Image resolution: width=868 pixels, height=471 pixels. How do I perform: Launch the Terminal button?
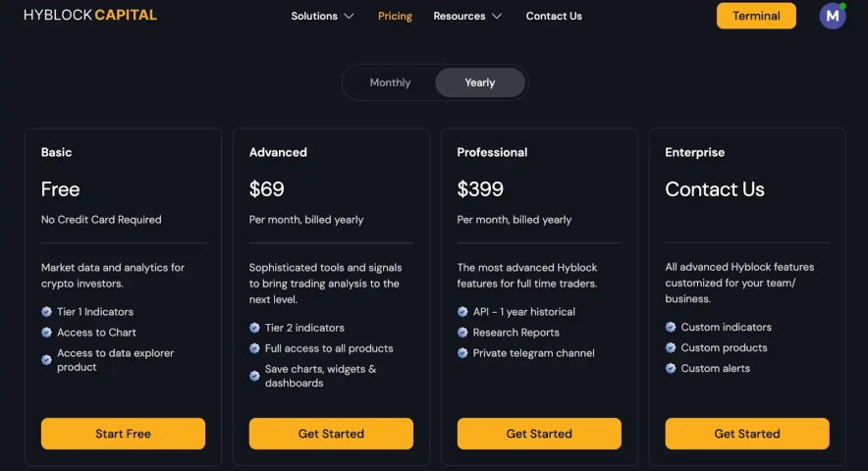pos(756,16)
